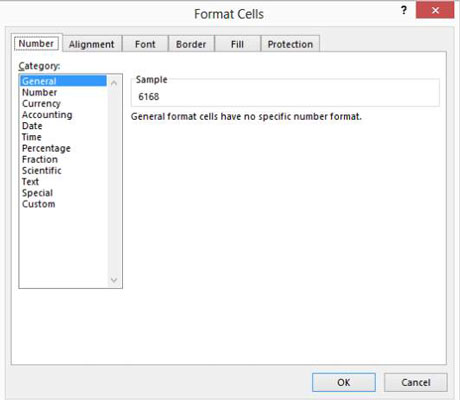
Task: Dismiss dialog with Cancel button
Action: (416, 382)
